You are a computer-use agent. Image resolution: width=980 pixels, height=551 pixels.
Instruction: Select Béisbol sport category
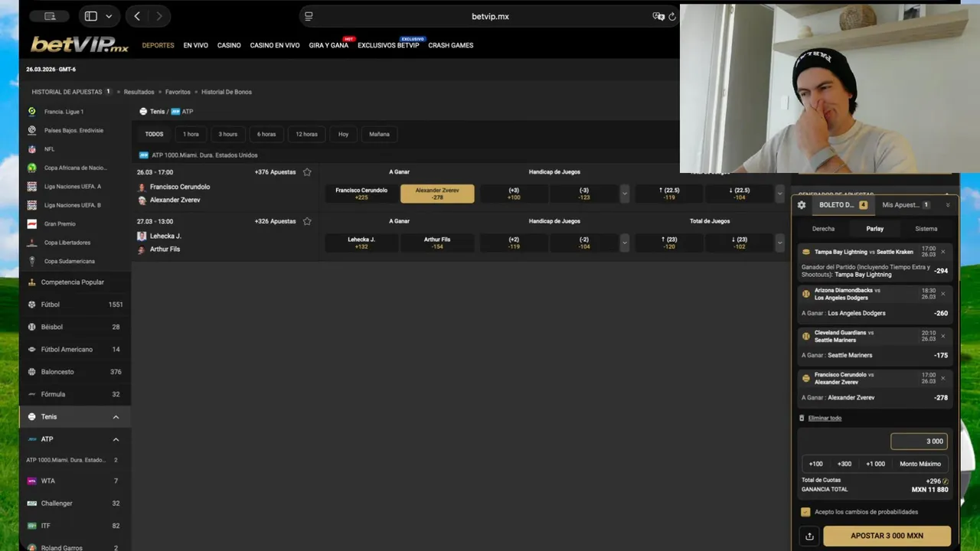75,327
